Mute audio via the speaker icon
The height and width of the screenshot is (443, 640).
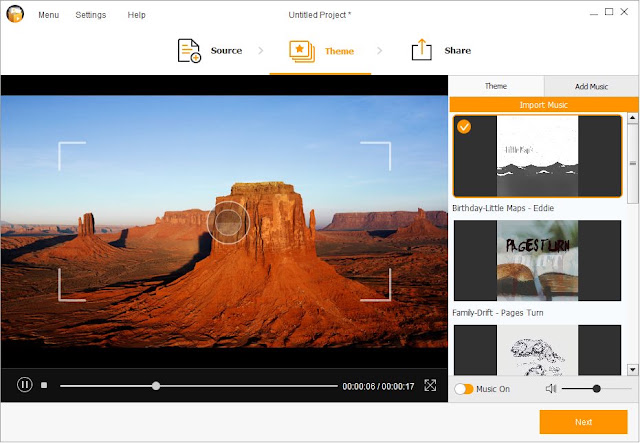(551, 389)
